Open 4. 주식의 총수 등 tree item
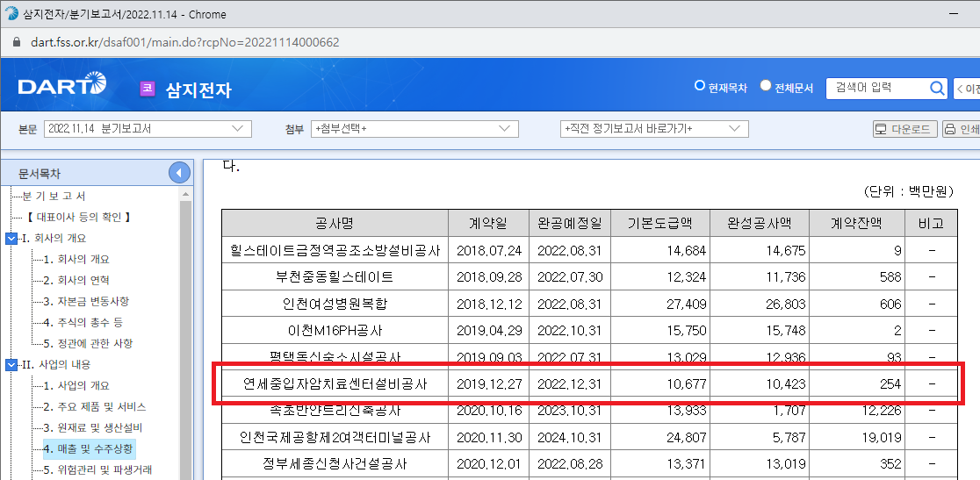 click(84, 323)
